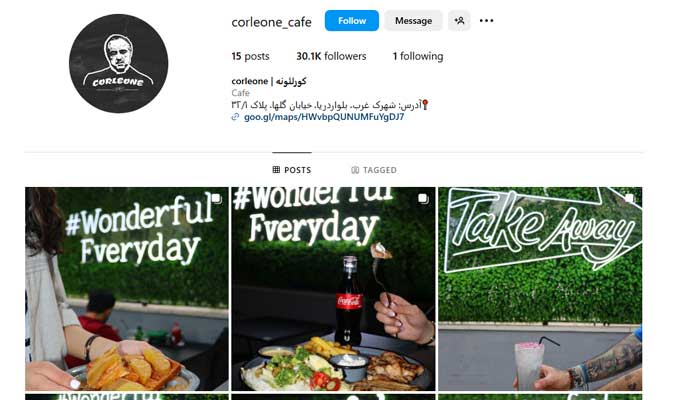700x400 pixels.
Task: Send a message via Message button
Action: point(413,21)
